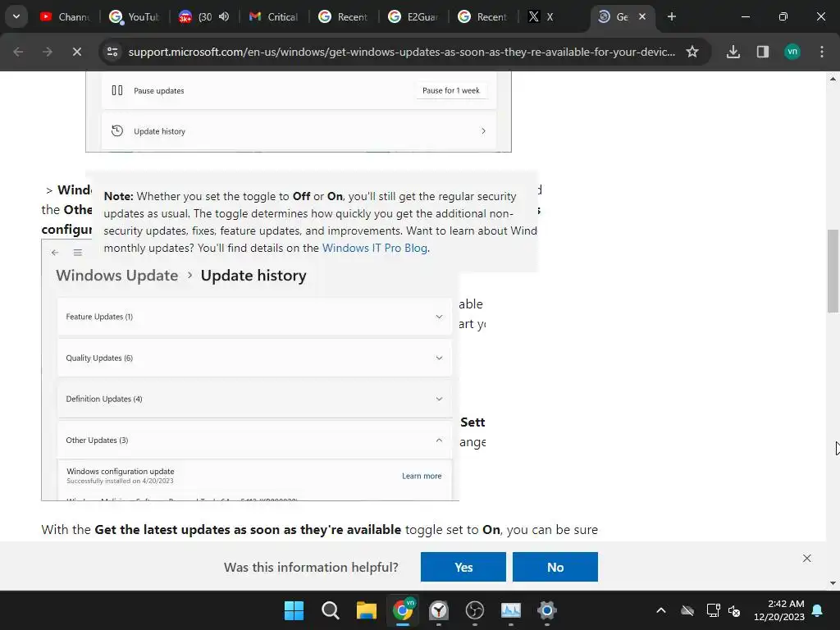840x630 pixels.
Task: View site information icon in address bar
Action: 112,52
